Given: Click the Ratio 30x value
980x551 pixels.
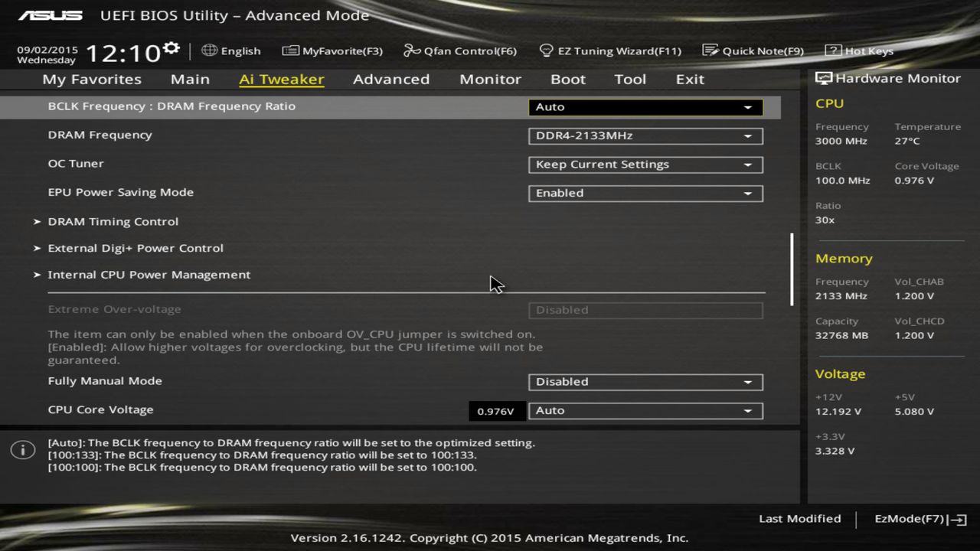Looking at the screenshot, I should click(825, 220).
